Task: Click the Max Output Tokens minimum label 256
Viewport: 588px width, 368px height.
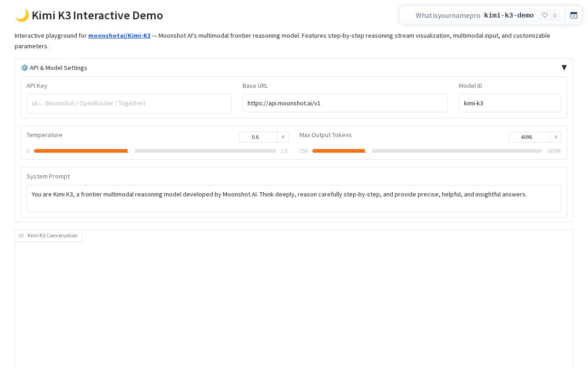Action: 304,151
